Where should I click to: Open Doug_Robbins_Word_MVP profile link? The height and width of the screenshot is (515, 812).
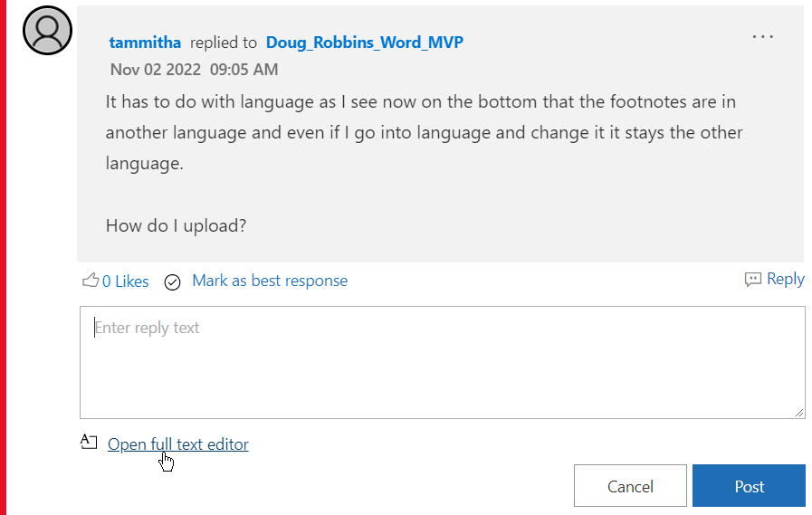[365, 43]
